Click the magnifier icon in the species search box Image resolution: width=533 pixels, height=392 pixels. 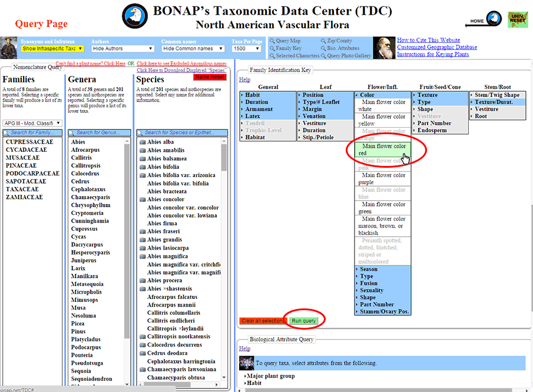tap(140, 133)
